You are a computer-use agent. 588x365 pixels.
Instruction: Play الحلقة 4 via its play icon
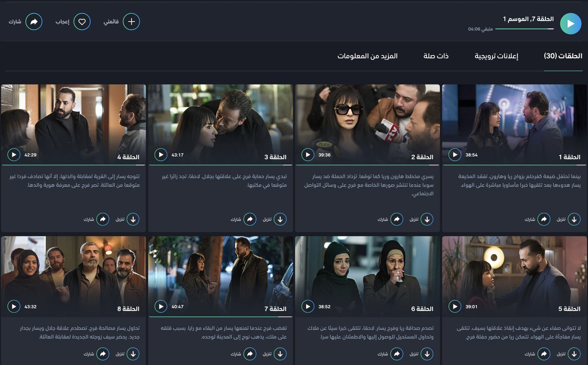(x=14, y=155)
